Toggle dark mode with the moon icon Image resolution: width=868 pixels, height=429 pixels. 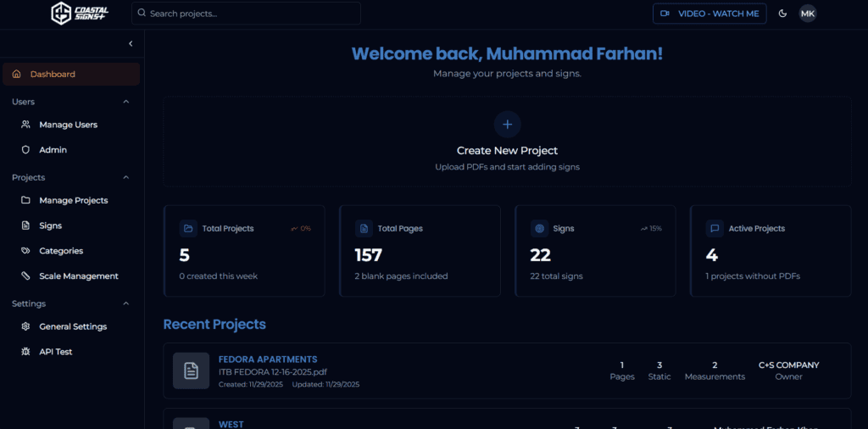782,14
